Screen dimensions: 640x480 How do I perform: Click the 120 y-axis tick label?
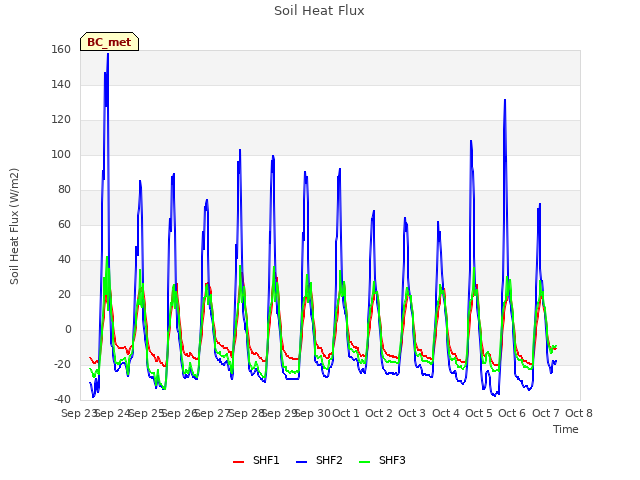61,120
